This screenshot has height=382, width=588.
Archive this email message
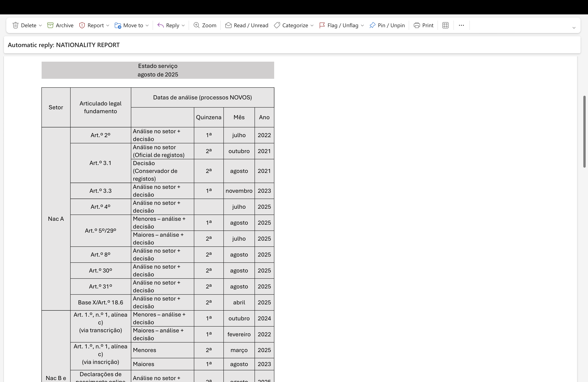[x=60, y=25]
